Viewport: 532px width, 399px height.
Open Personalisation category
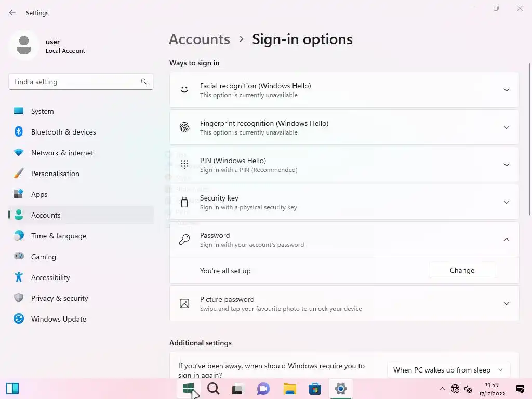81,174
